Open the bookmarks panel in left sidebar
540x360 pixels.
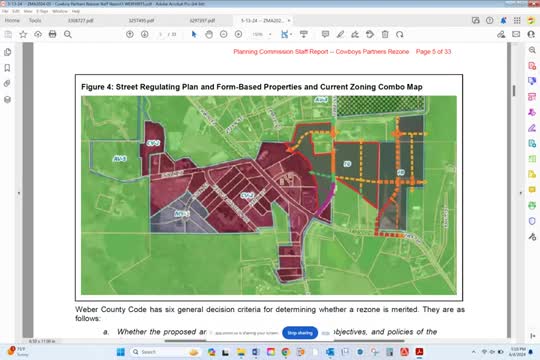pyautogui.click(x=7, y=68)
